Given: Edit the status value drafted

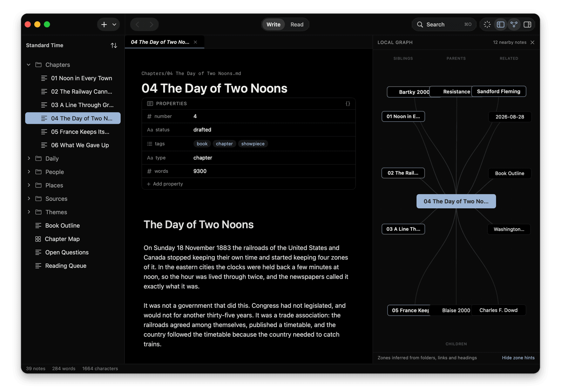Looking at the screenshot, I should 202,130.
